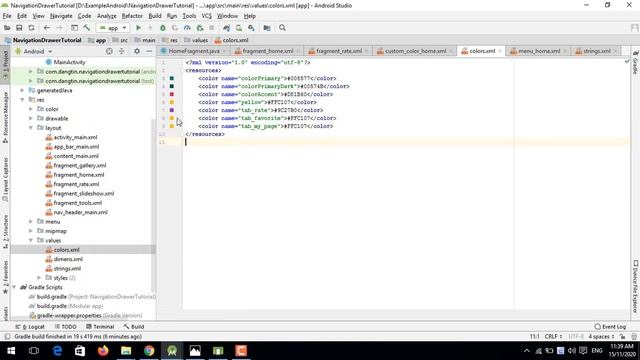Close the colors.xml editor tab
Image resolution: width=640 pixels, height=360 pixels.
click(500, 51)
